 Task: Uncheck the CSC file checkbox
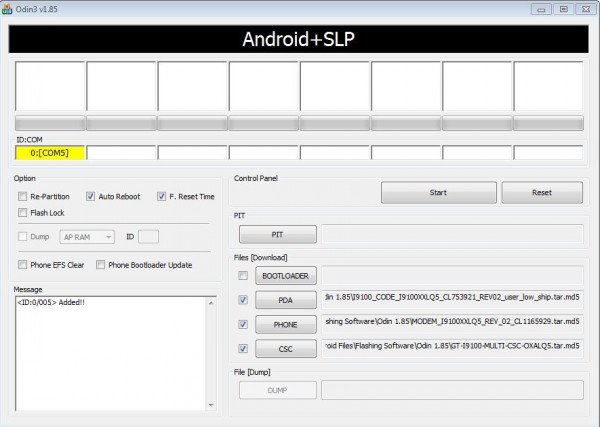243,349
